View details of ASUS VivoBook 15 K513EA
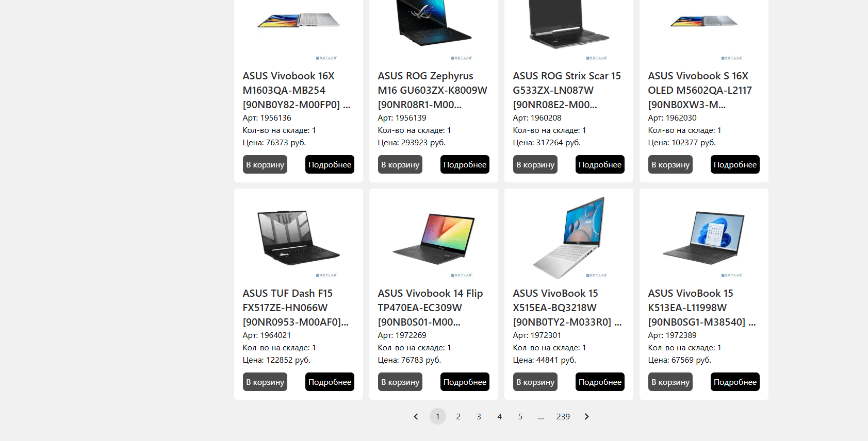Viewport: 868px width, 441px height. point(735,382)
